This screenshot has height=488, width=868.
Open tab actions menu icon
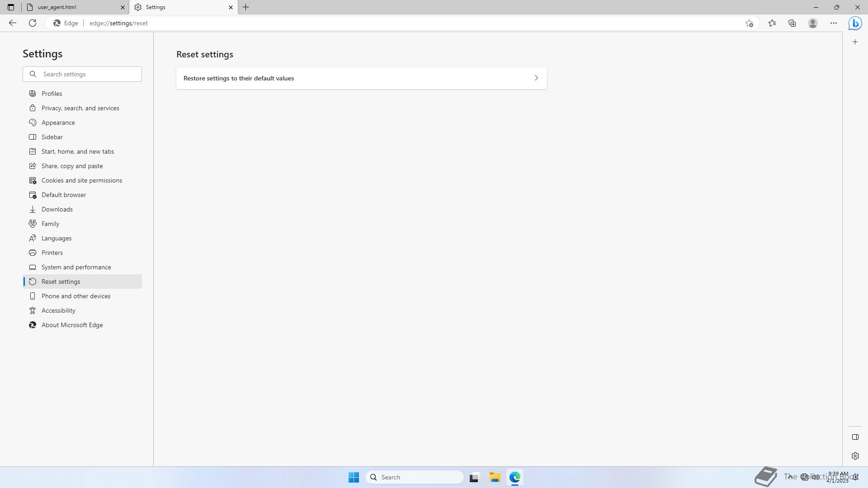(11, 7)
